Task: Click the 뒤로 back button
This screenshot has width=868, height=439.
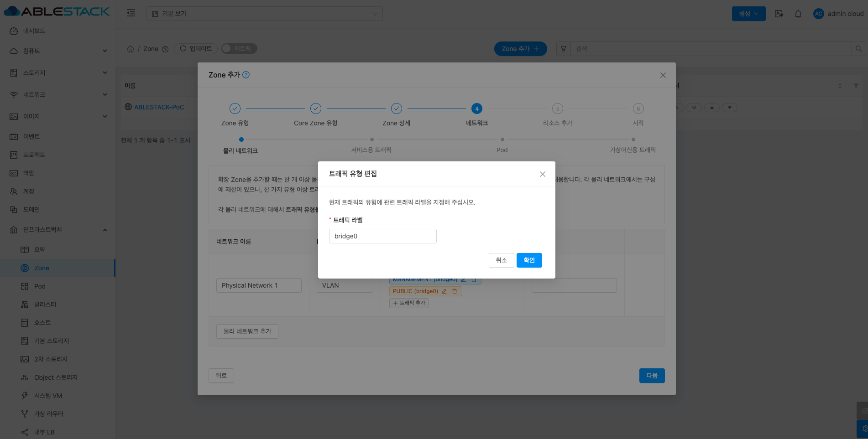Action: click(221, 376)
